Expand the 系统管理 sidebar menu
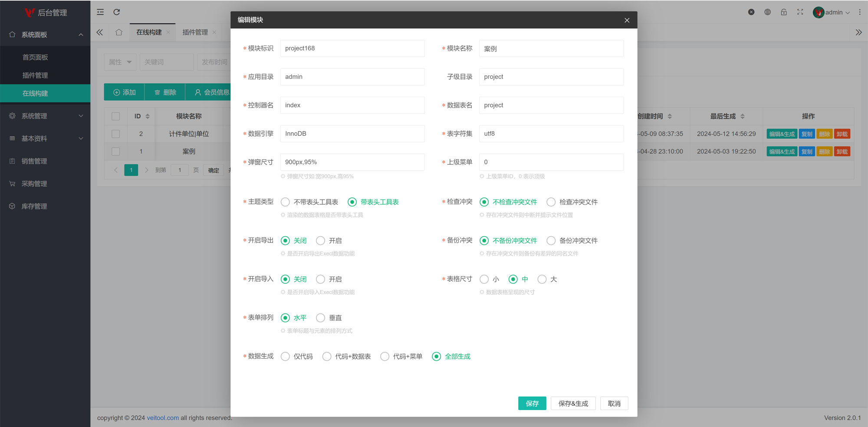Image resolution: width=868 pixels, height=427 pixels. [45, 116]
